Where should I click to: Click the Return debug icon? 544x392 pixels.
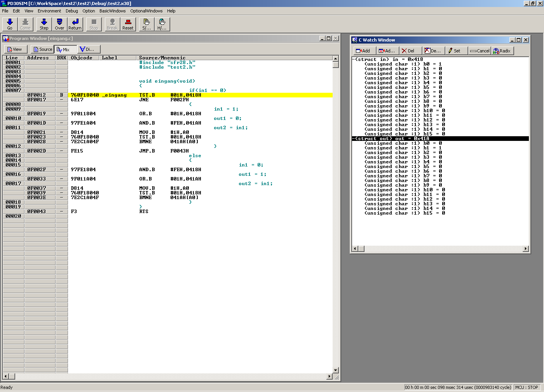pos(75,24)
